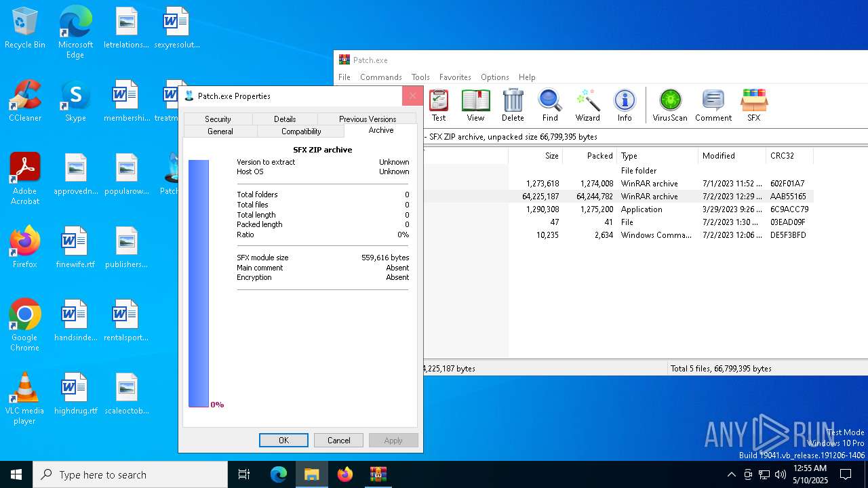Select letrelations... image file on desktop
Viewport: 868px width, 488px height.
126,28
